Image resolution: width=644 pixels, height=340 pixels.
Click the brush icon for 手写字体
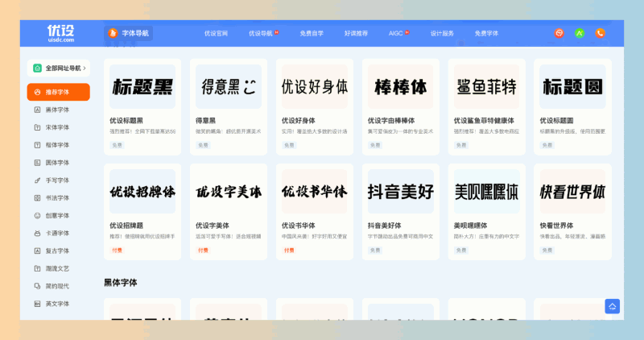37,180
